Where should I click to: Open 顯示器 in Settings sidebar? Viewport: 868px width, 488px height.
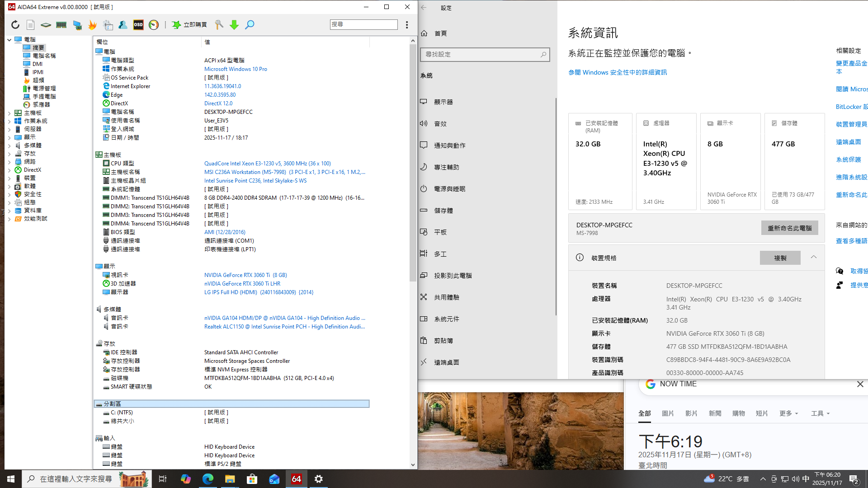point(443,102)
